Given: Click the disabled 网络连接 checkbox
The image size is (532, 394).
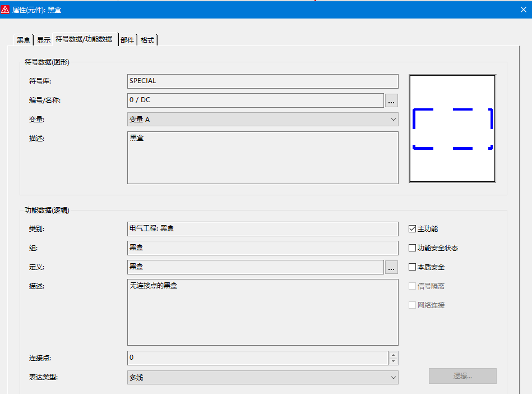Looking at the screenshot, I should [412, 305].
